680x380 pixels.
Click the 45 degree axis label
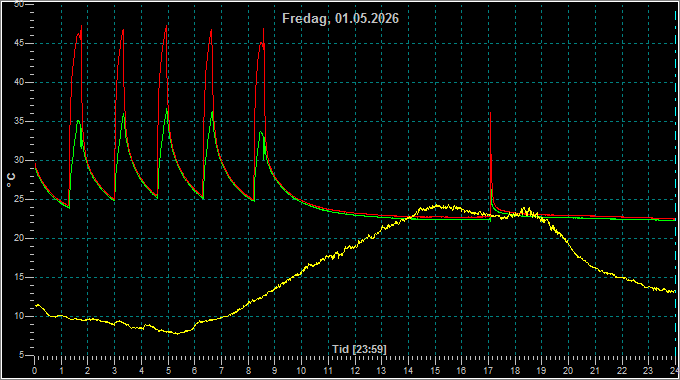pos(19,43)
